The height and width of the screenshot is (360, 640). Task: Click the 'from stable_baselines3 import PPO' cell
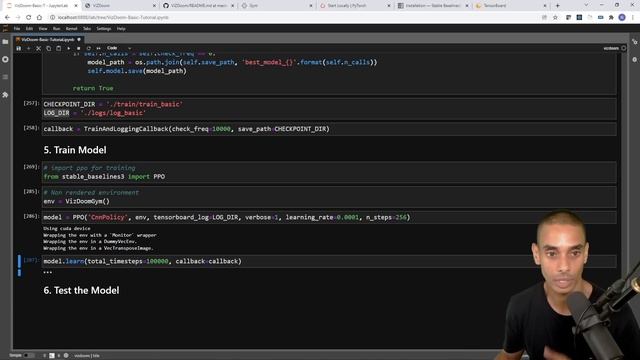pyautogui.click(x=329, y=172)
